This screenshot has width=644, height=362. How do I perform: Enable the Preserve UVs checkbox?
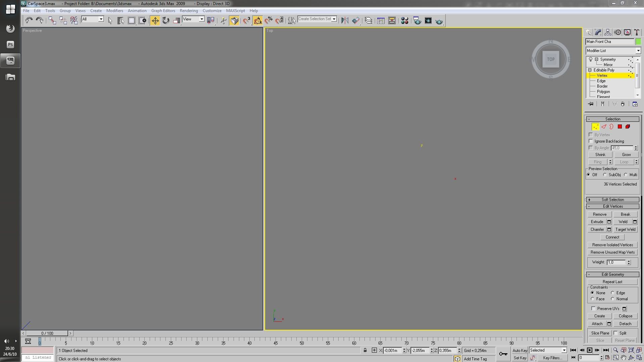[x=593, y=308]
